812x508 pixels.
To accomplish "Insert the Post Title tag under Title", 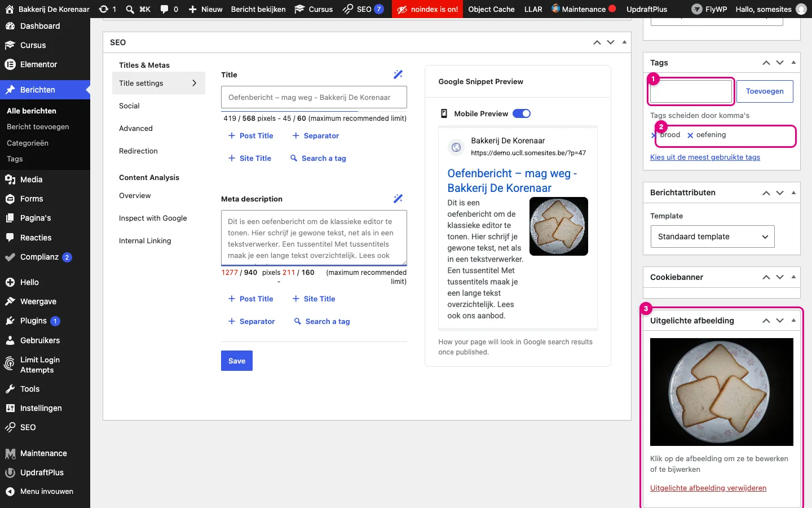I will click(x=250, y=136).
